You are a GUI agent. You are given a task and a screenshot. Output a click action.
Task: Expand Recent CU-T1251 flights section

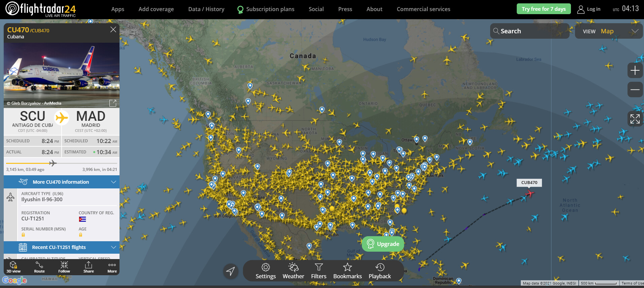pyautogui.click(x=62, y=247)
